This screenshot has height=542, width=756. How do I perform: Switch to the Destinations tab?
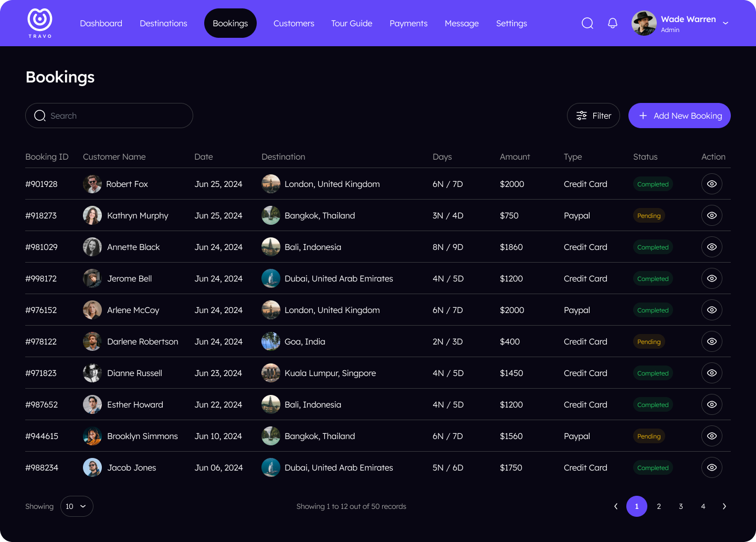pyautogui.click(x=163, y=23)
